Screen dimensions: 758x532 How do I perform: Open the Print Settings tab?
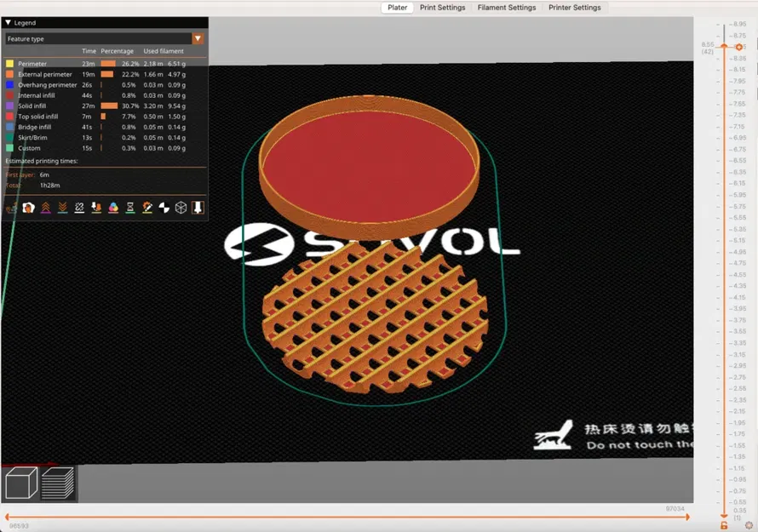point(442,8)
